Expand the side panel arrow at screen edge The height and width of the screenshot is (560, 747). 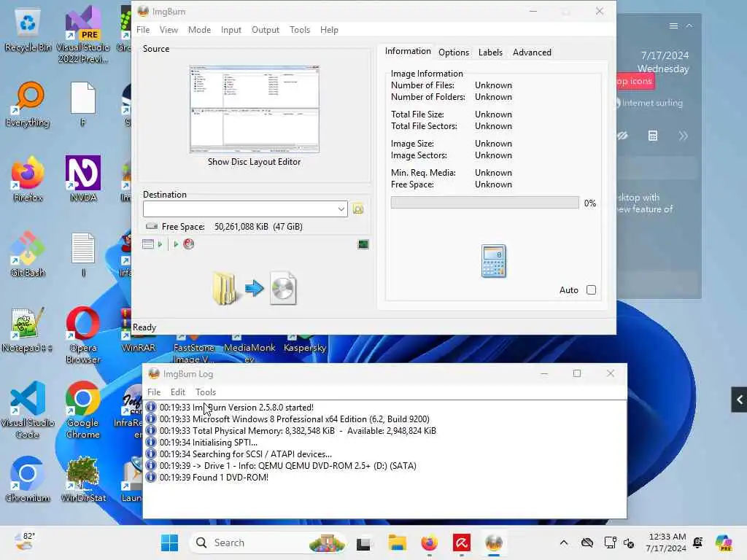(739, 400)
